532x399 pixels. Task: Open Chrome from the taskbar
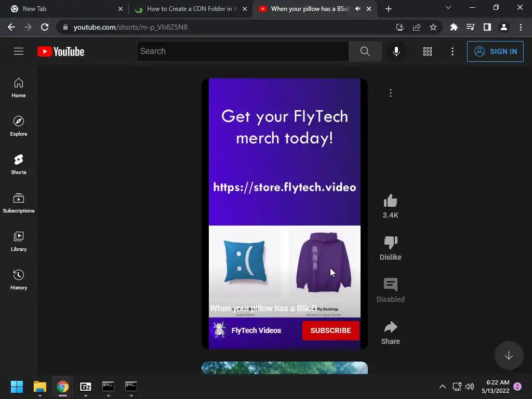coord(63,387)
